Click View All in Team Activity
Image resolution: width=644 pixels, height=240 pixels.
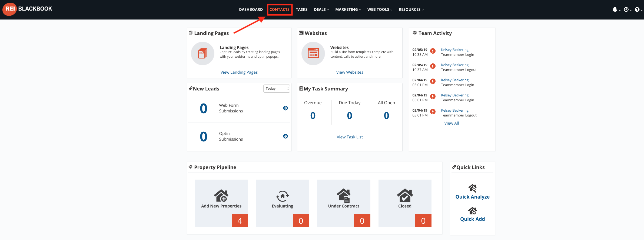(452, 123)
